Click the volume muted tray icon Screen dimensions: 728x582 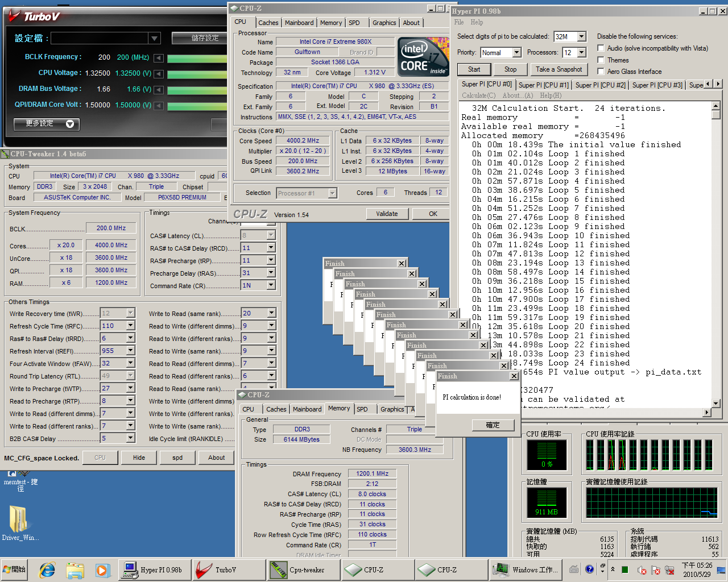pos(642,570)
